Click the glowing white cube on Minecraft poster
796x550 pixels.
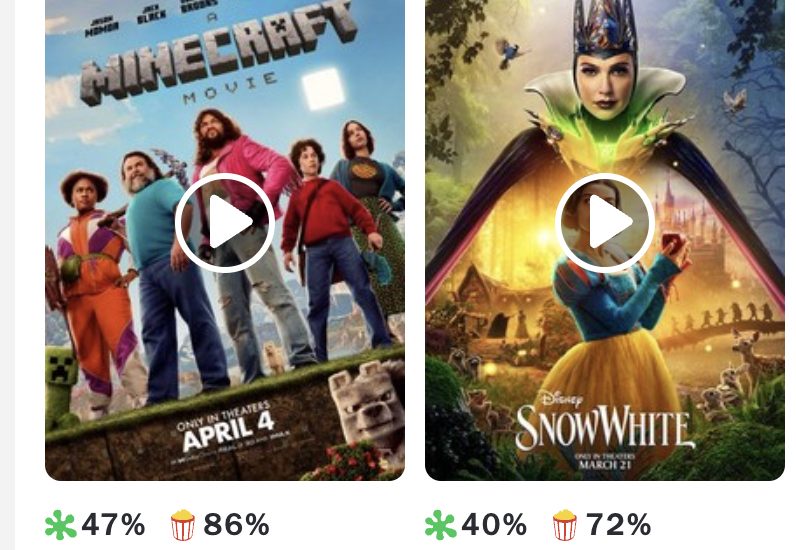point(323,88)
